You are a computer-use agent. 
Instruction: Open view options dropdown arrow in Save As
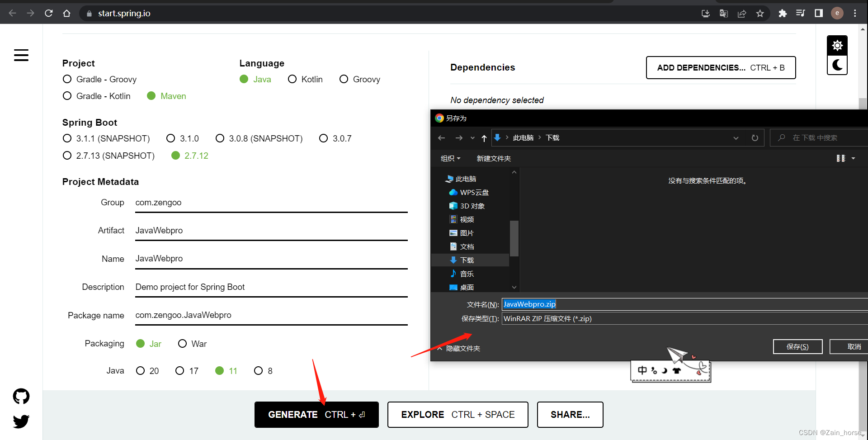tap(854, 158)
